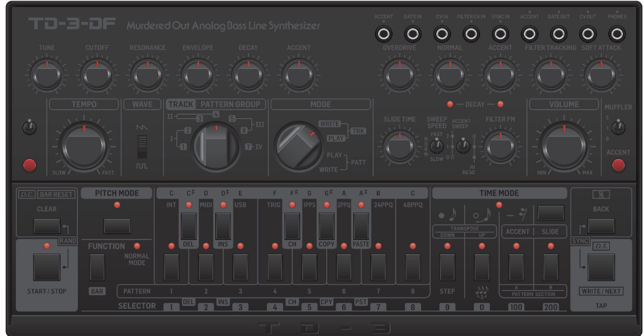Flip the Sweep Speed switch

tap(436, 146)
